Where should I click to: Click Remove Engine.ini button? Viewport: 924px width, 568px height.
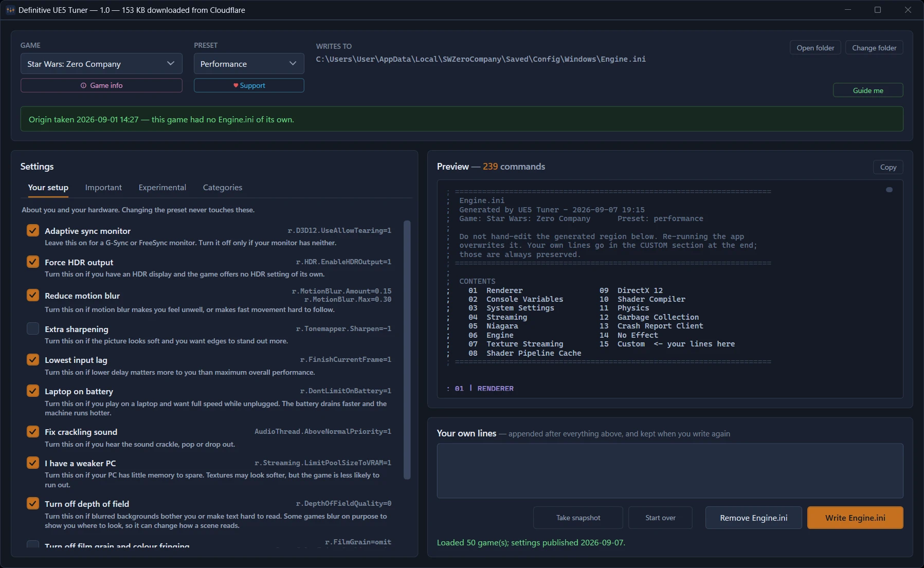point(754,518)
